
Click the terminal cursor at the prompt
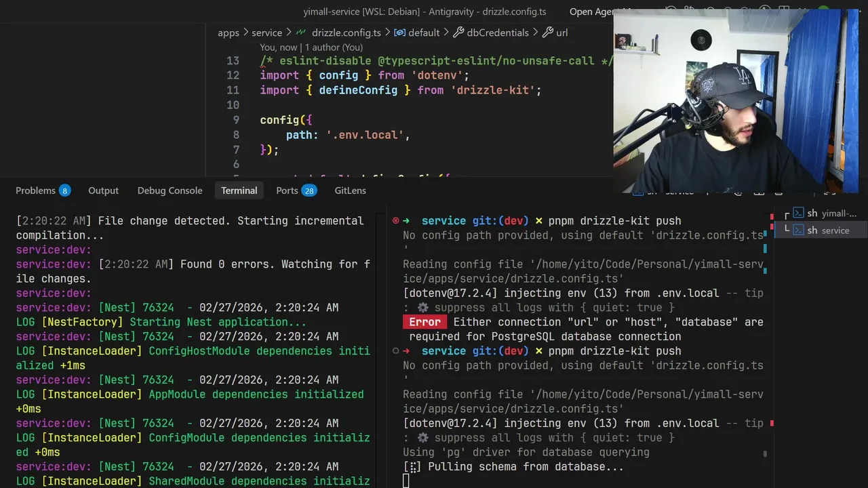pos(406,481)
